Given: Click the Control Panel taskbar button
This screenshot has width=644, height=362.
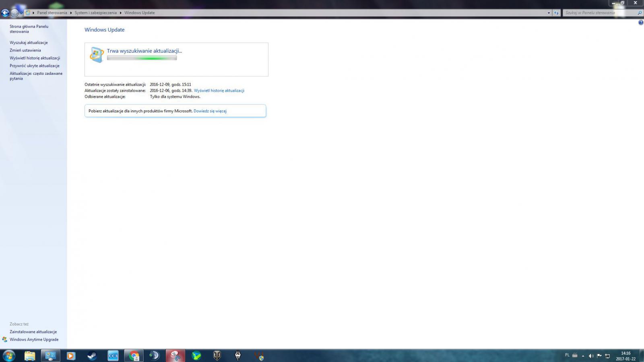Looking at the screenshot, I should coord(50,356).
